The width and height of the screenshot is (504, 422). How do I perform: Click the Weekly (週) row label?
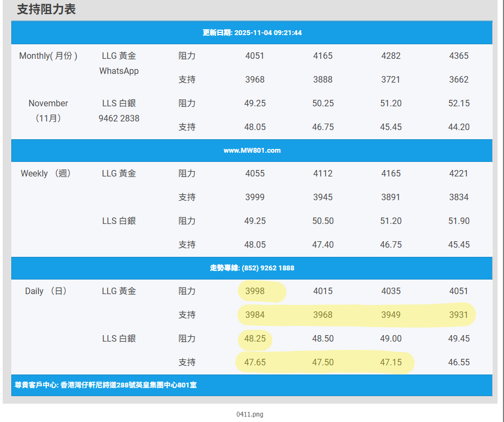pyautogui.click(x=46, y=174)
